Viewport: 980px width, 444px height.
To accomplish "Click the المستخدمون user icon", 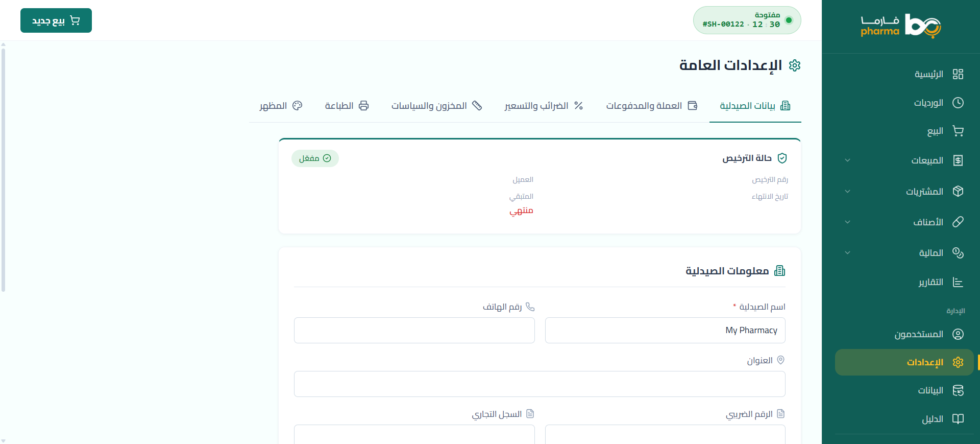I will click(958, 334).
